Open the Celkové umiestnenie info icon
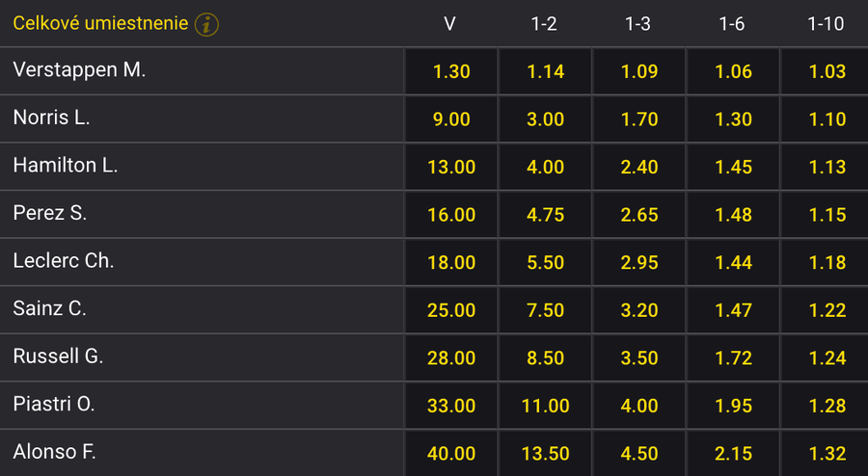Screen dimensions: 868x476 (x=206, y=24)
